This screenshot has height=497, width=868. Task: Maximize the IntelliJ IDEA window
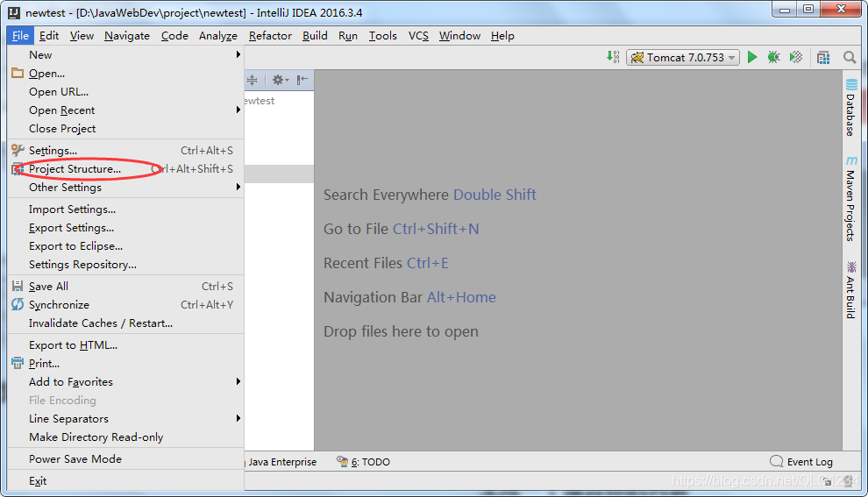[808, 10]
